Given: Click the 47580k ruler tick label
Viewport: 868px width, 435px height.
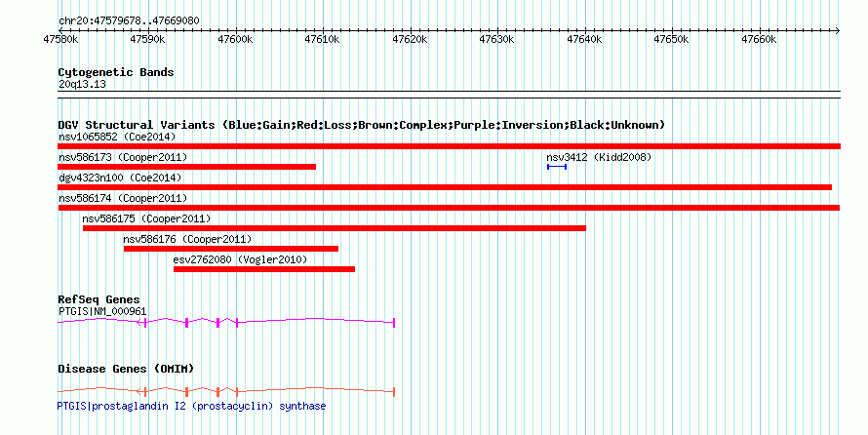Looking at the screenshot, I should pos(60,40).
